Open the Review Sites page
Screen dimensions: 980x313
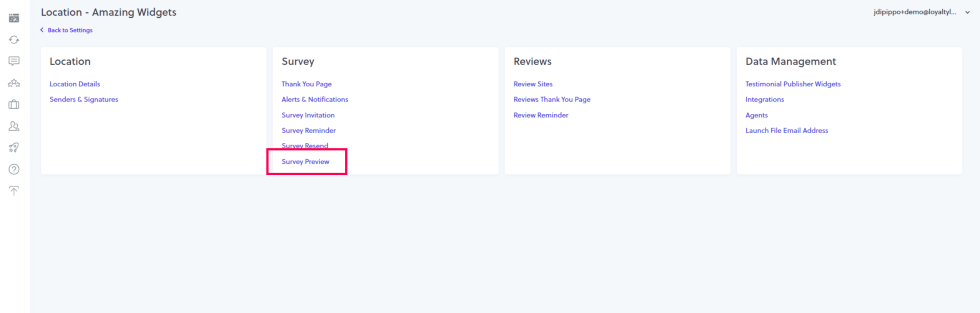coord(532,84)
